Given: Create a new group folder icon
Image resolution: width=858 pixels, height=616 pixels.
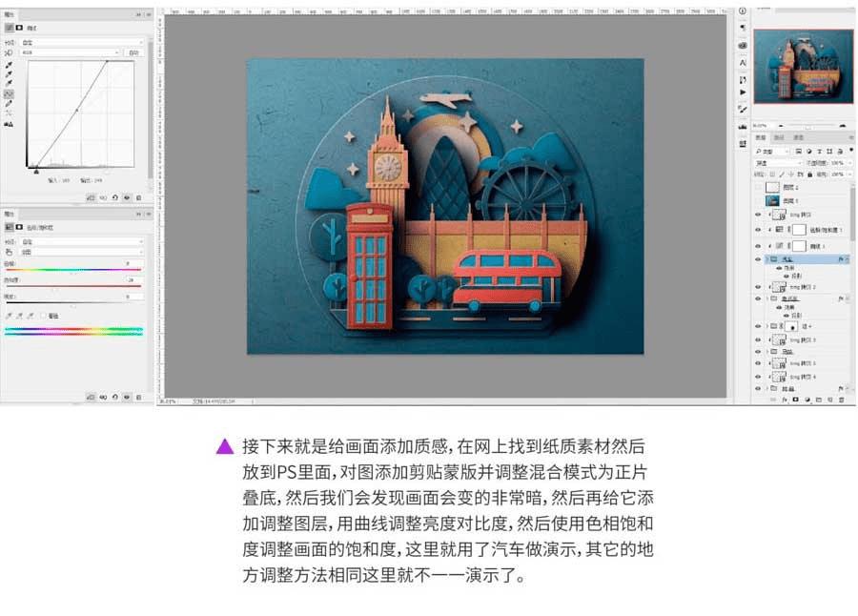Looking at the screenshot, I should [819, 400].
